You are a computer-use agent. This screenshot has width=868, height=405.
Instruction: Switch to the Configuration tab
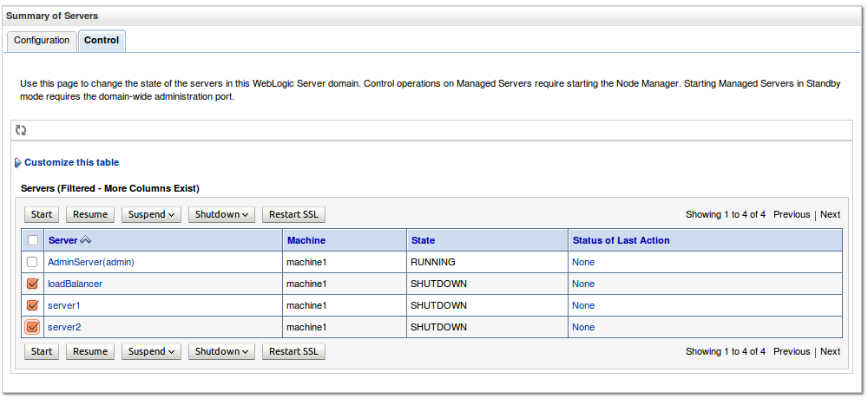click(42, 41)
